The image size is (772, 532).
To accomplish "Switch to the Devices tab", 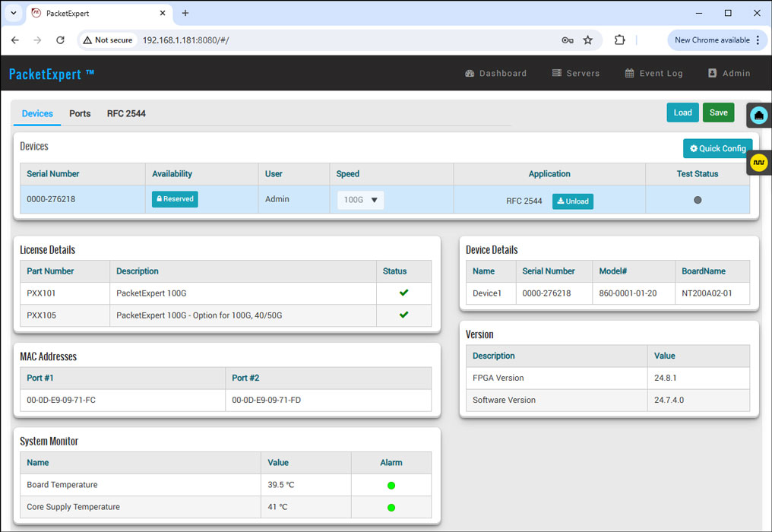I will coord(37,114).
